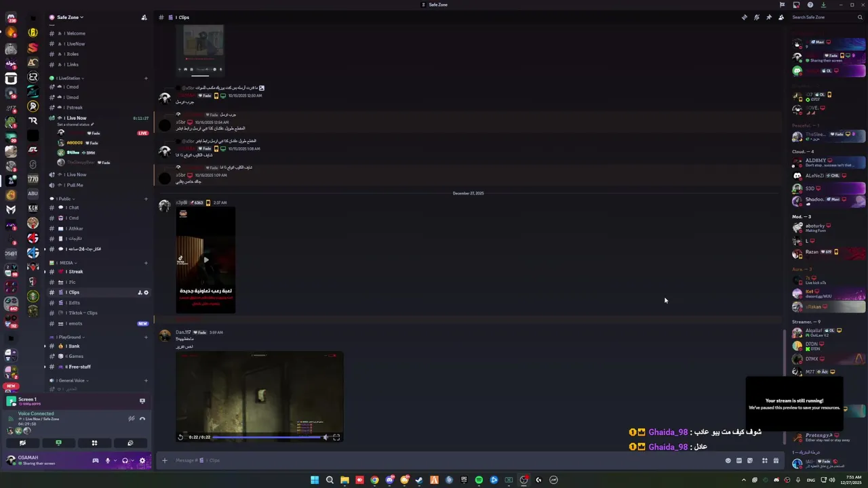Open Steam from the taskbar
Screen dimensions: 868x488
419,480
